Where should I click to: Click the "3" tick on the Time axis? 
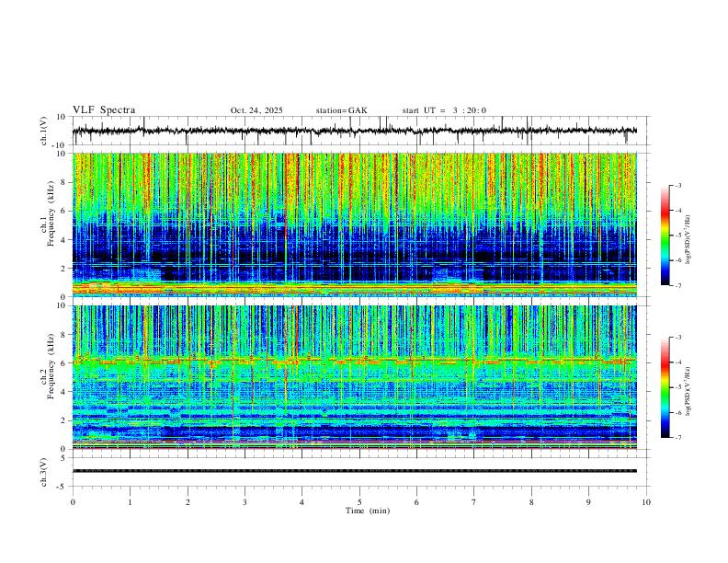coord(245,502)
